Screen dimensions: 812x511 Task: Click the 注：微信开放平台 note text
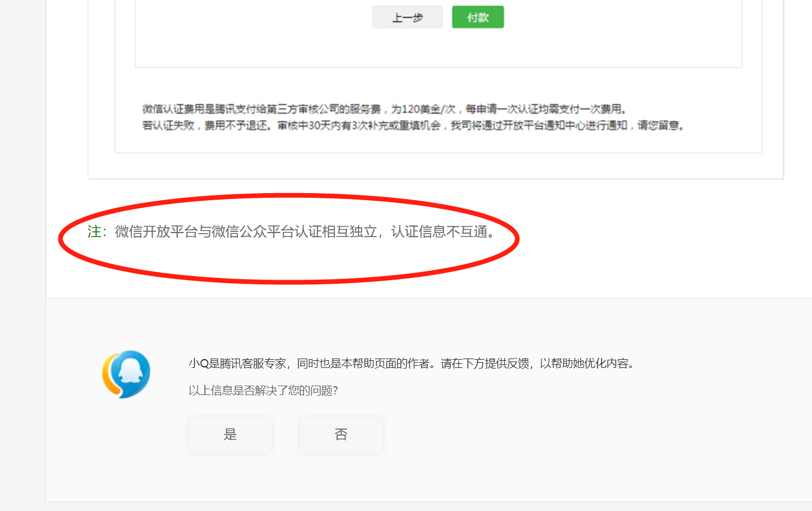pos(293,232)
